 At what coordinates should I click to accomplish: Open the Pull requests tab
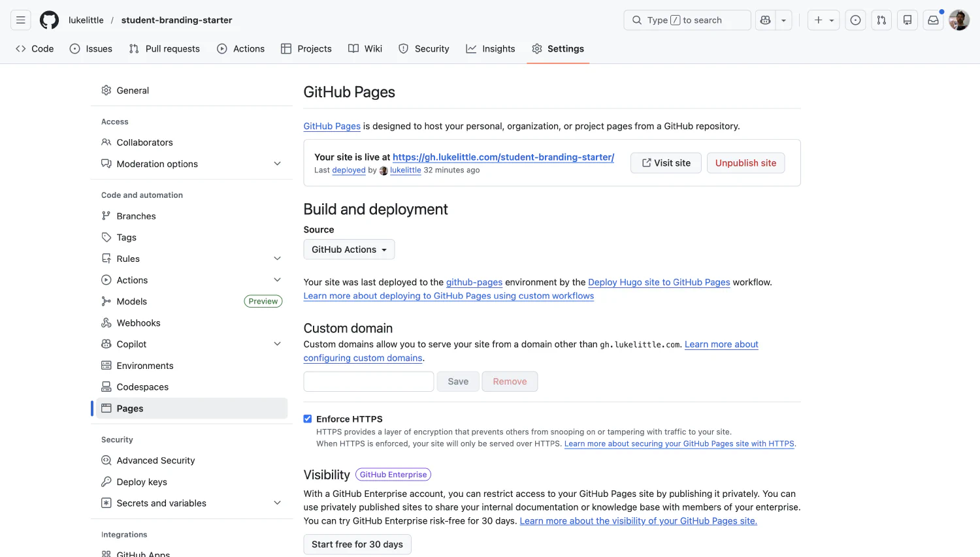tap(165, 48)
